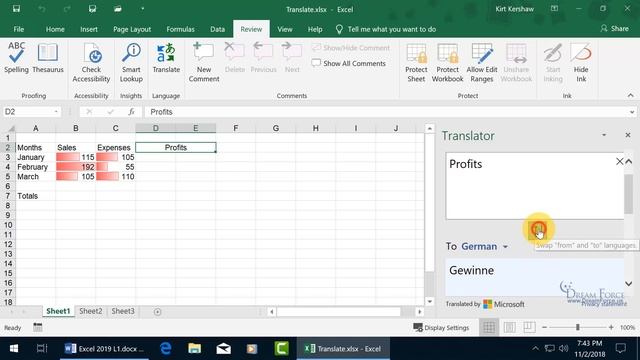
Task: Expand the Name Box dropdown
Action: click(x=56, y=112)
